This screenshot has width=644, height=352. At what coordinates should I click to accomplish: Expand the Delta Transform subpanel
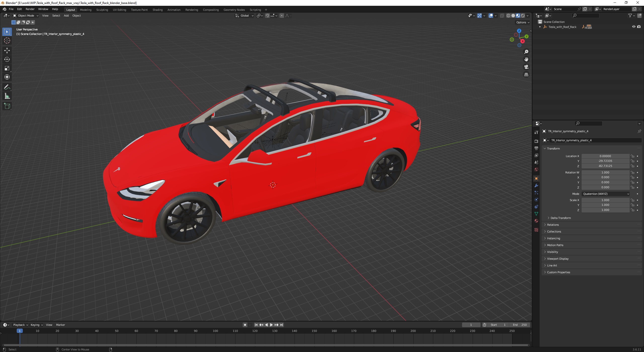560,218
